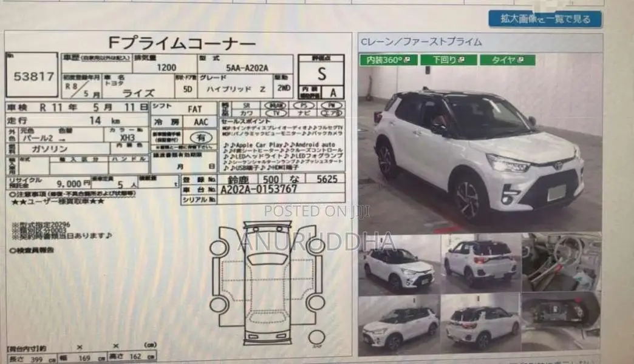Select front-quarter thumbnail with car facing left

(398, 326)
